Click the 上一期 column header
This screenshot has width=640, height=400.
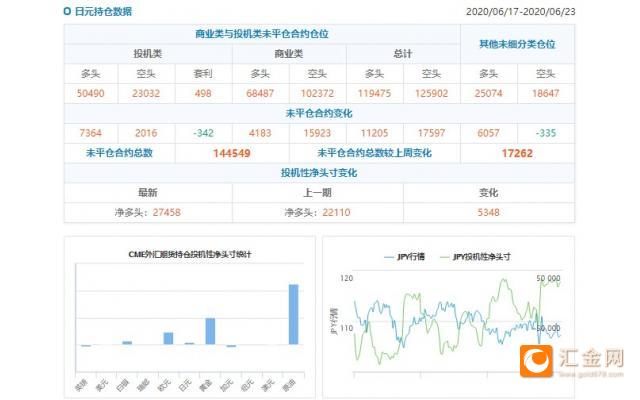tap(317, 193)
